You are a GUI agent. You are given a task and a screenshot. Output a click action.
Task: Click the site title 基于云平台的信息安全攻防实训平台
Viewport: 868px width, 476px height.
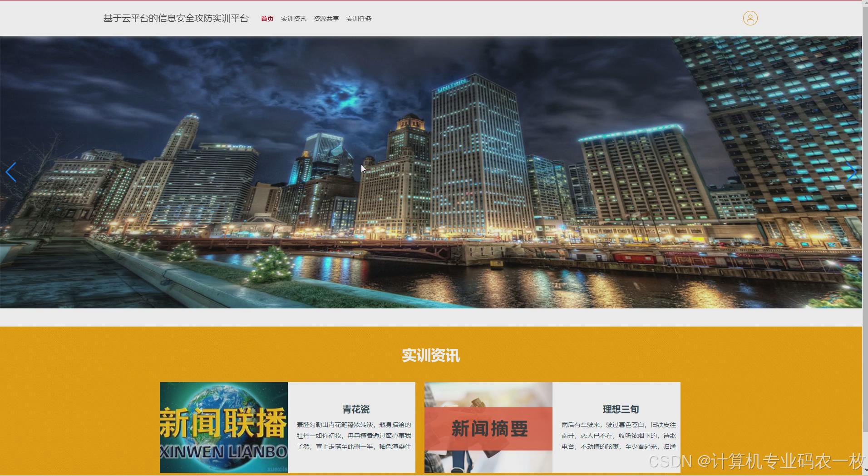[x=176, y=19]
